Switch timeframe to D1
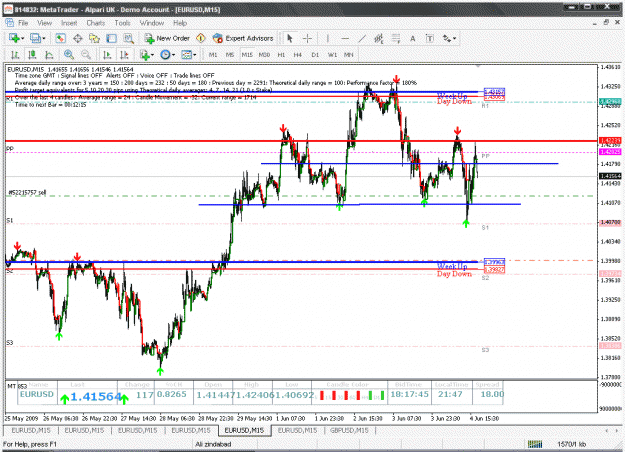This screenshot has width=625, height=452. pos(315,55)
